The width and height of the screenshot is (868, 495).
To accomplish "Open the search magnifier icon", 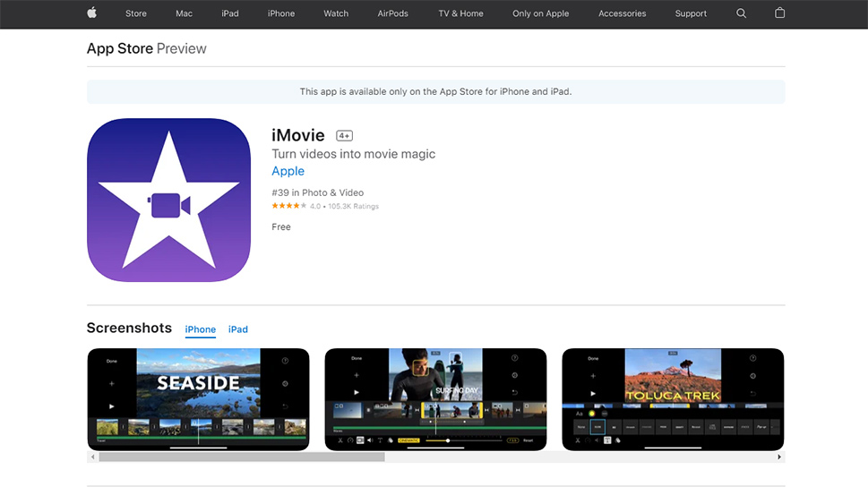I will click(741, 13).
